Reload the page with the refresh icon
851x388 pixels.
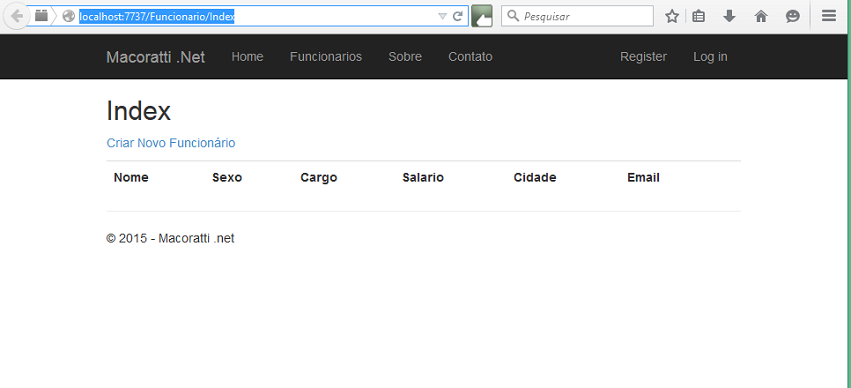click(x=458, y=16)
